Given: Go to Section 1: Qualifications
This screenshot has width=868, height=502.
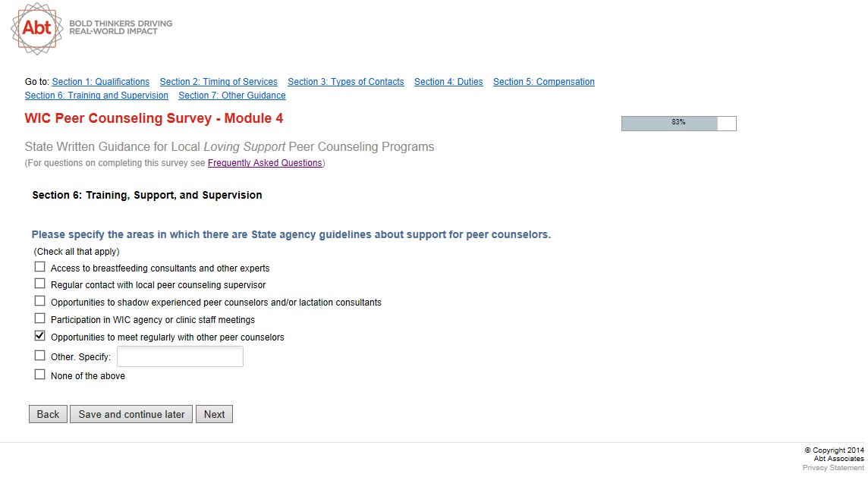Looking at the screenshot, I should click(101, 82).
